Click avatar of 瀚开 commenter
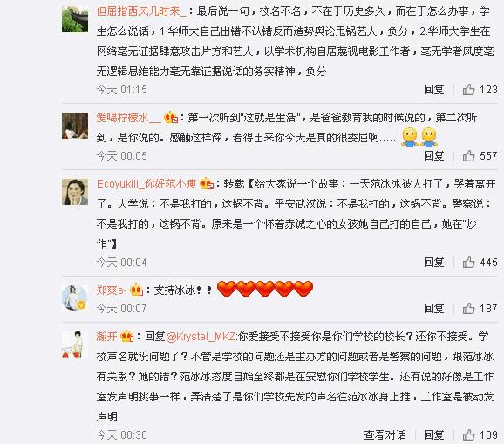The width and height of the screenshot is (504, 444). 75,345
